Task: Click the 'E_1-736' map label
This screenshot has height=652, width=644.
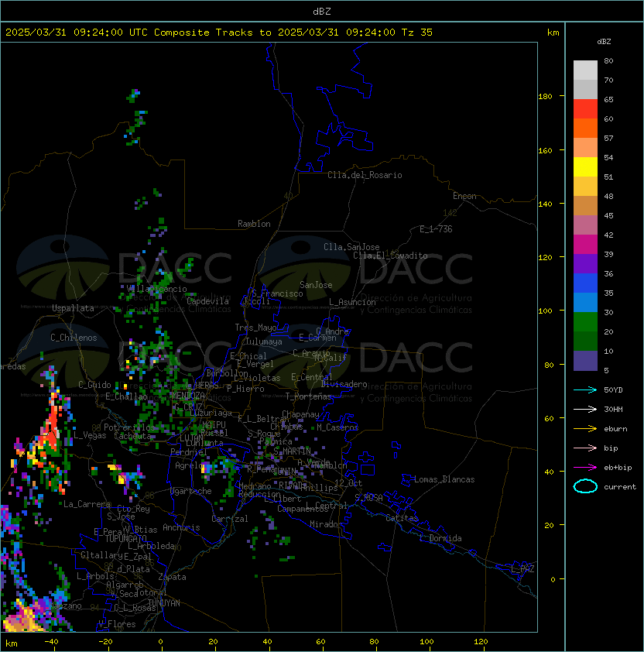Action: coord(436,229)
